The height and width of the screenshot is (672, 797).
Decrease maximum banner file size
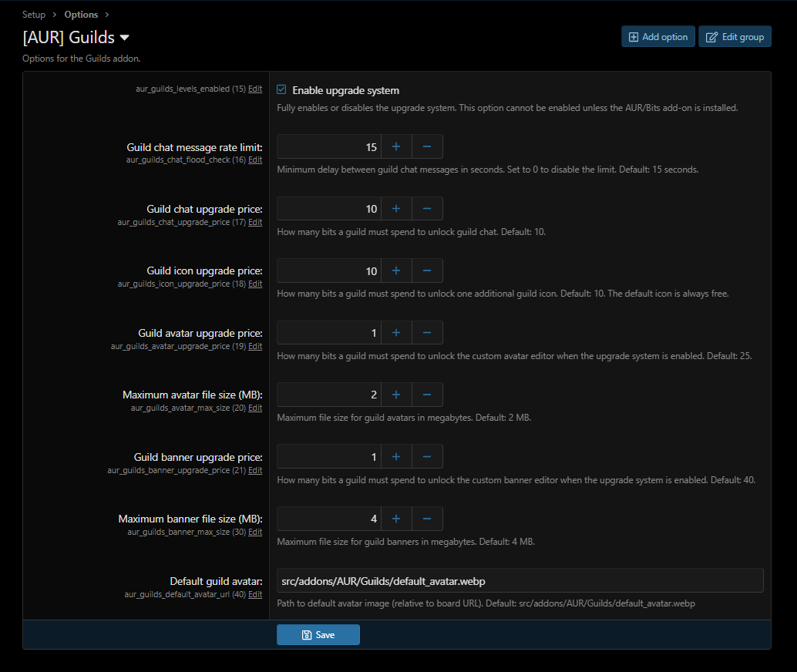coord(427,519)
